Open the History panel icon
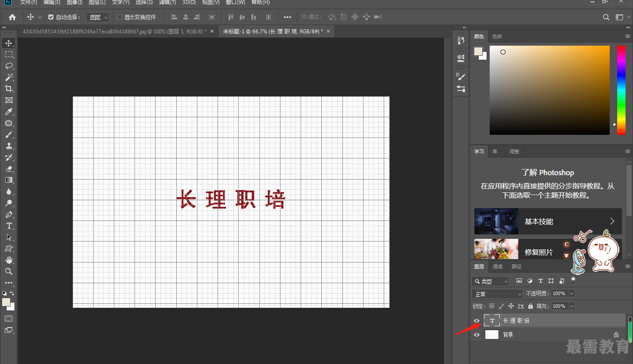Viewport: 633px width, 364px height. [x=461, y=40]
